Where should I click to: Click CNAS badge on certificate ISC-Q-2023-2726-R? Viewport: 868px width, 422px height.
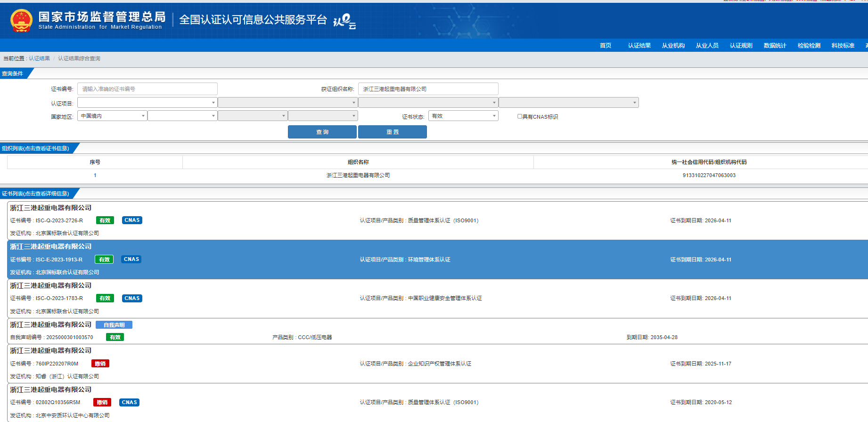[x=132, y=220]
